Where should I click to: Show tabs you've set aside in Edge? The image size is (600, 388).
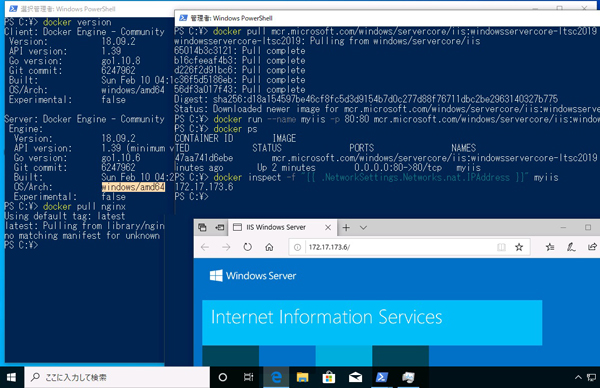coord(202,227)
